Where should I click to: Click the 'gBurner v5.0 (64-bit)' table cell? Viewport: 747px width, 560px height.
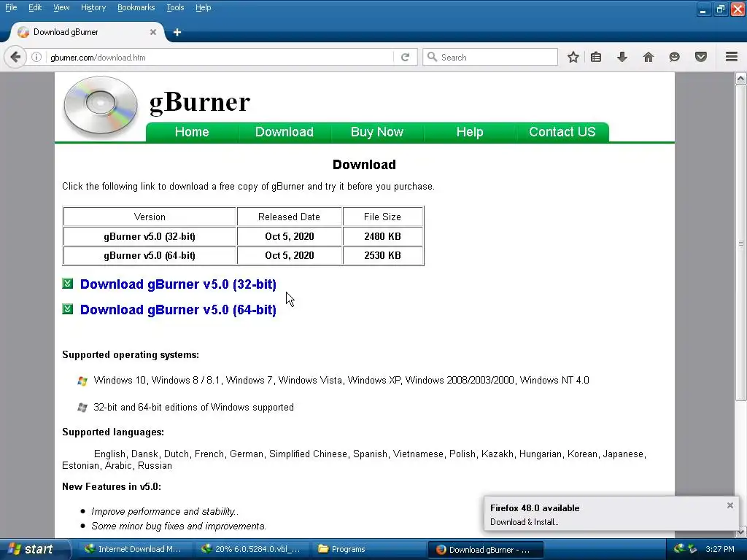[150, 255]
